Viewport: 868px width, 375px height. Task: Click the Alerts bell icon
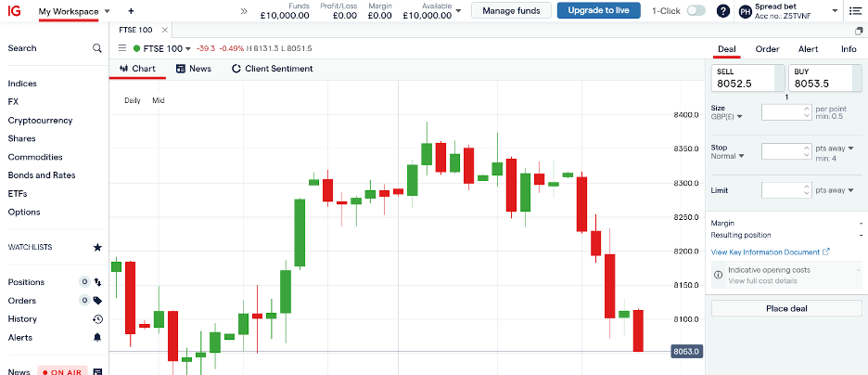click(x=97, y=338)
